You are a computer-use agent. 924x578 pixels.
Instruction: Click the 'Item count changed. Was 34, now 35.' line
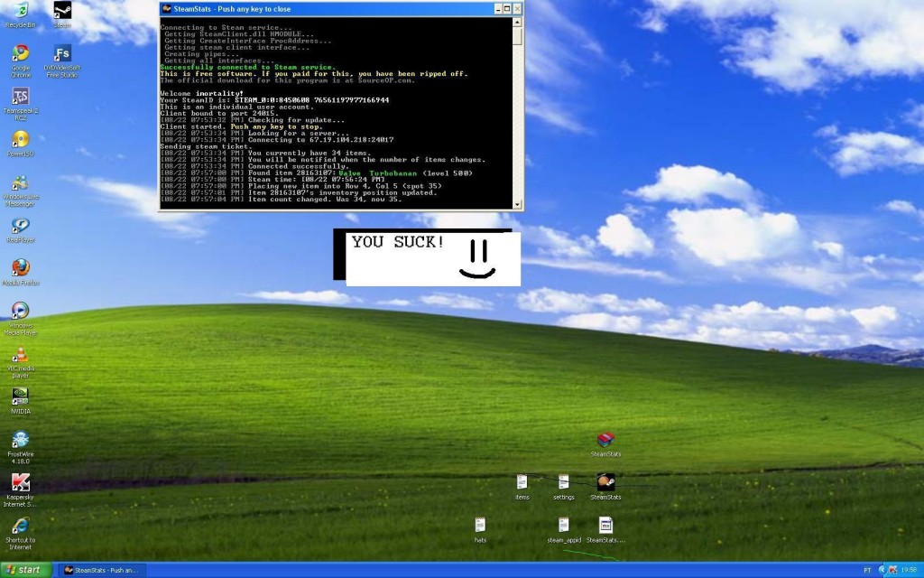(x=325, y=200)
